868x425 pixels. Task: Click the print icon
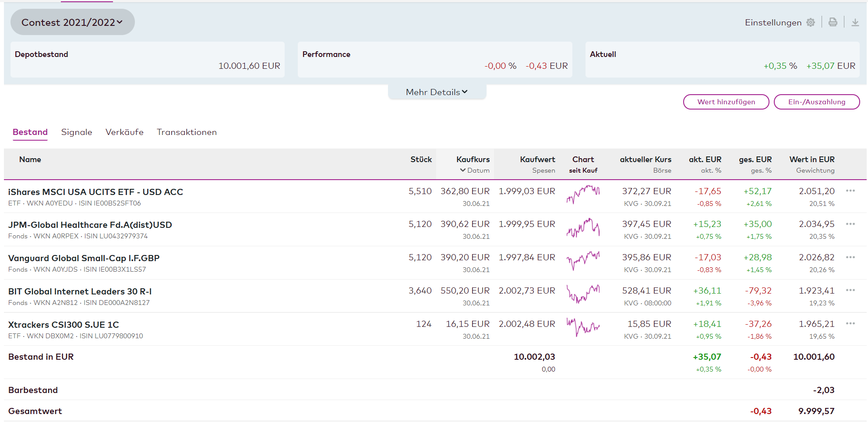point(833,22)
